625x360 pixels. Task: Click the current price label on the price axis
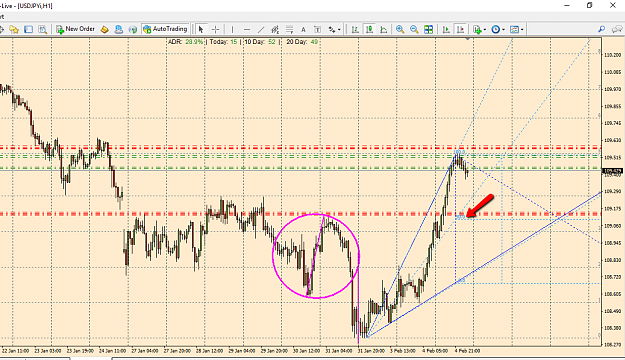pyautogui.click(x=613, y=171)
